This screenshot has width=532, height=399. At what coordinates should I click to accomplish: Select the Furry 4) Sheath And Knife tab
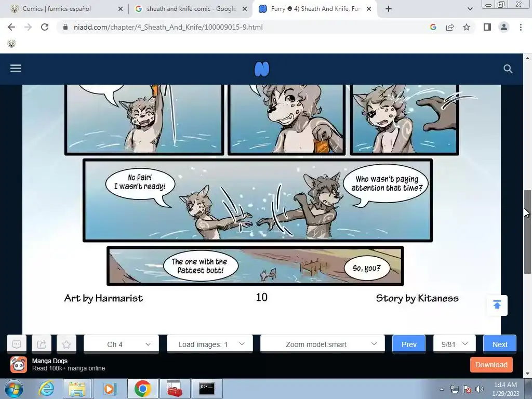(315, 9)
